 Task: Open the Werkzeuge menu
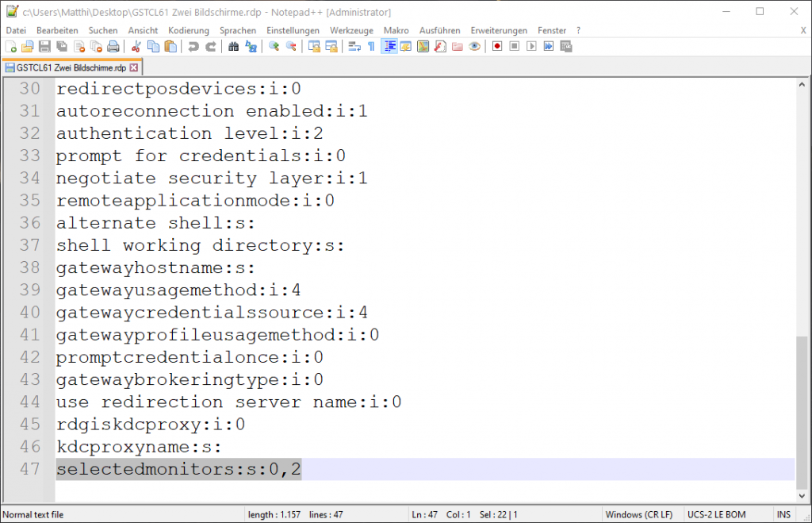[351, 31]
